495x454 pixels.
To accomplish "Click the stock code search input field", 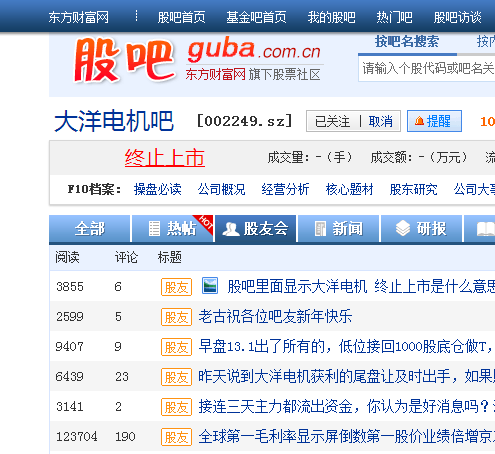I will pyautogui.click(x=427, y=69).
